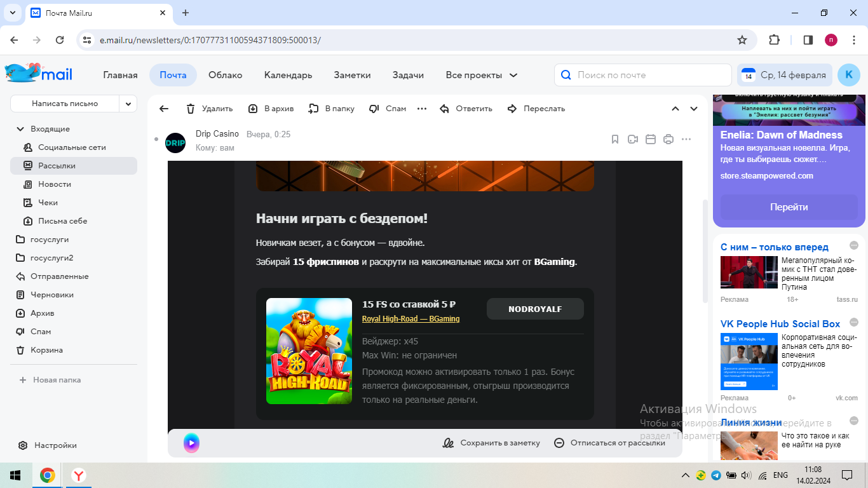Copy the NODROYALF promo code button

click(535, 309)
